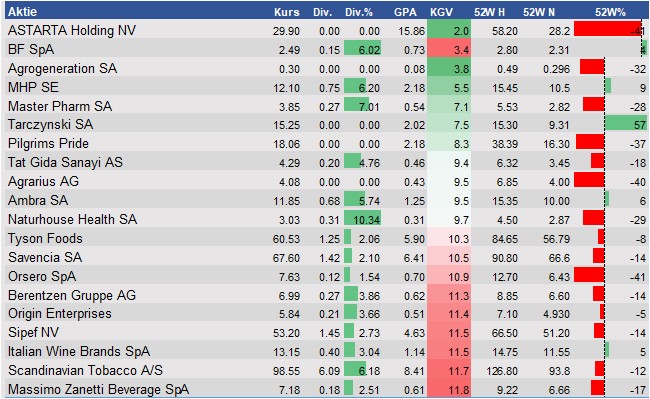Select BF SpA red KGV cell 3.4

point(449,50)
